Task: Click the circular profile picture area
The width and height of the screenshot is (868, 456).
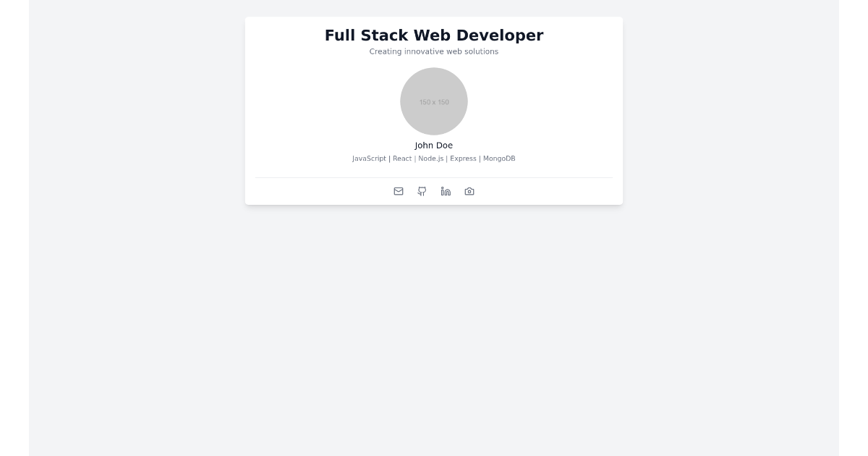Action: pos(434,101)
